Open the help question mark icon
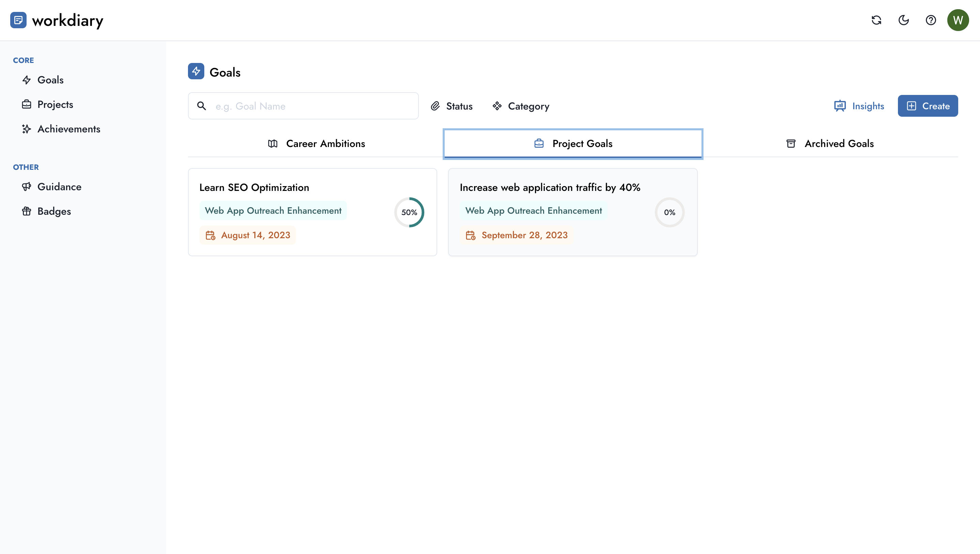 [931, 20]
